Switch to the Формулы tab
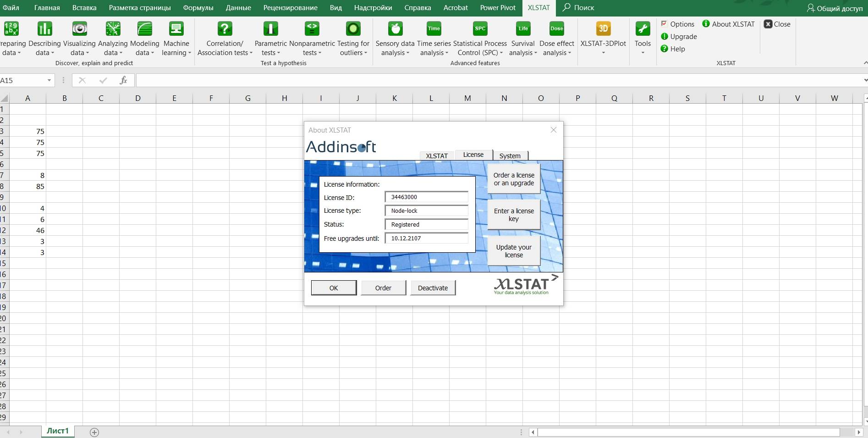This screenshot has width=868, height=438. coord(198,8)
